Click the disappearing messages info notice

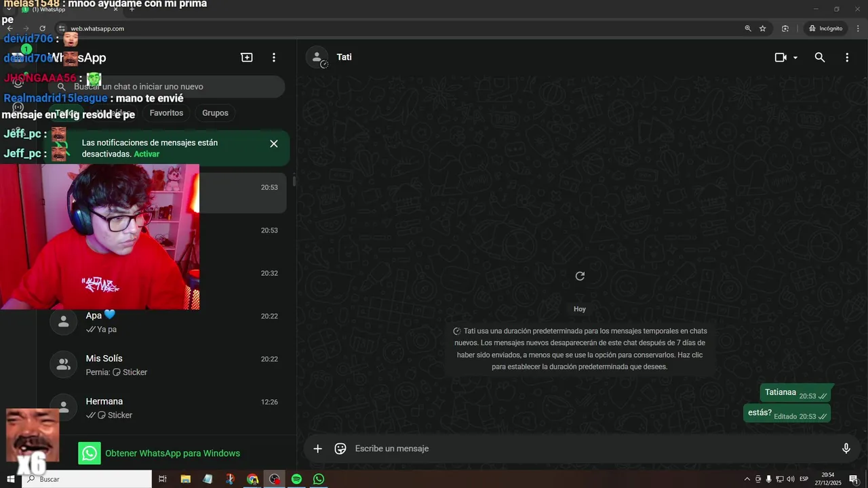click(580, 349)
